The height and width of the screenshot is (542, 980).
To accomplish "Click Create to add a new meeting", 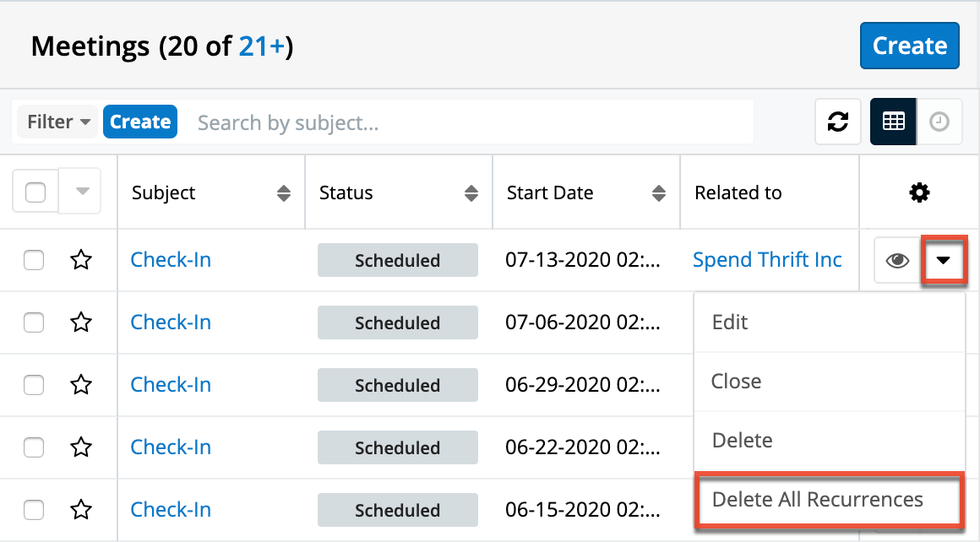I will click(909, 46).
